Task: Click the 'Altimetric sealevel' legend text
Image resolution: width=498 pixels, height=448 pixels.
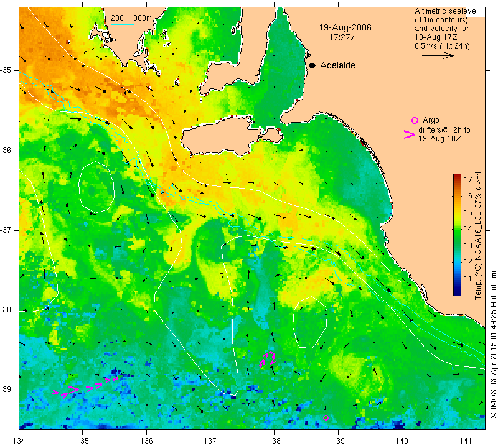Action: [x=446, y=11]
